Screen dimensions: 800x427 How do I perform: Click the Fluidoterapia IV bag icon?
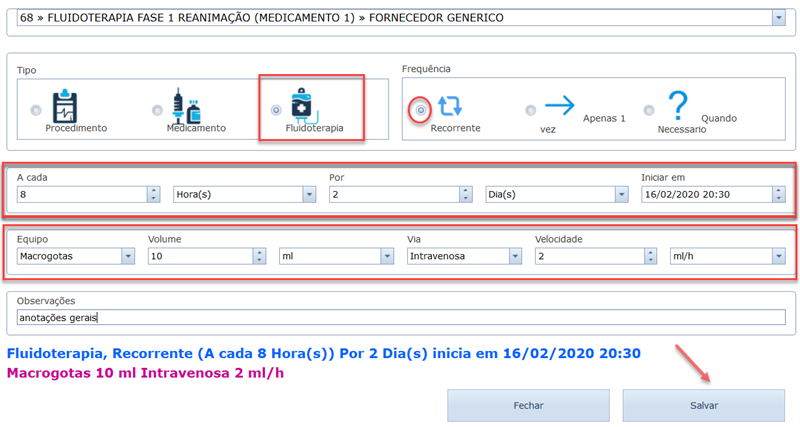coord(304,105)
